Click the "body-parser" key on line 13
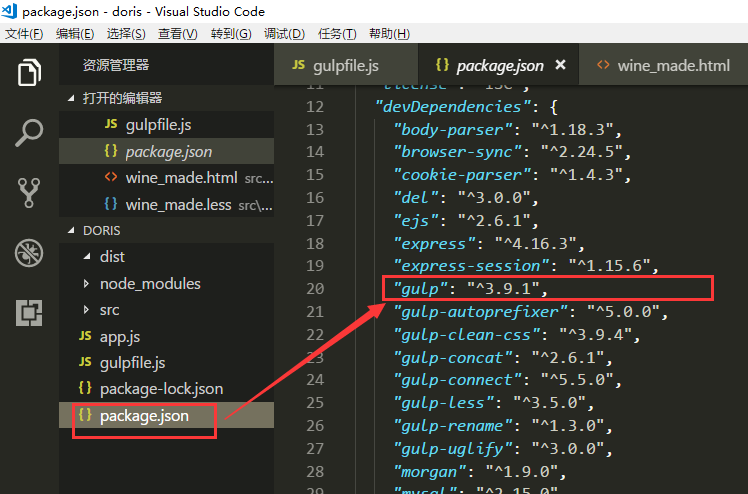Image resolution: width=748 pixels, height=494 pixels. point(453,129)
